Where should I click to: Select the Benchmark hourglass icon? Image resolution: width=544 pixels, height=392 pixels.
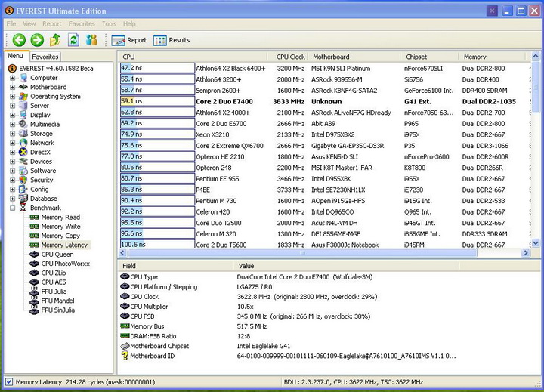23,208
